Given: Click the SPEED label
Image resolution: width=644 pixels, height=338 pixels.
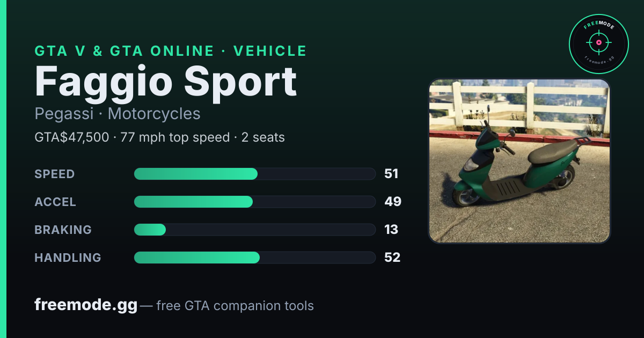Looking at the screenshot, I should tap(55, 174).
